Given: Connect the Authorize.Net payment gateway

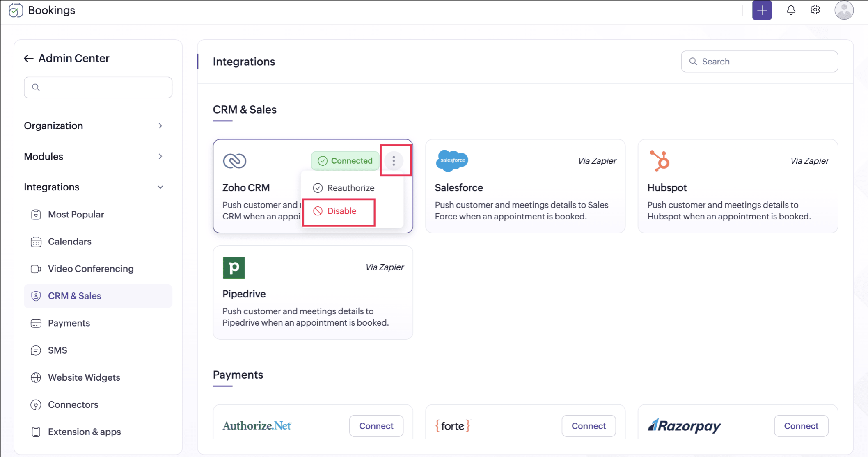Looking at the screenshot, I should [376, 426].
